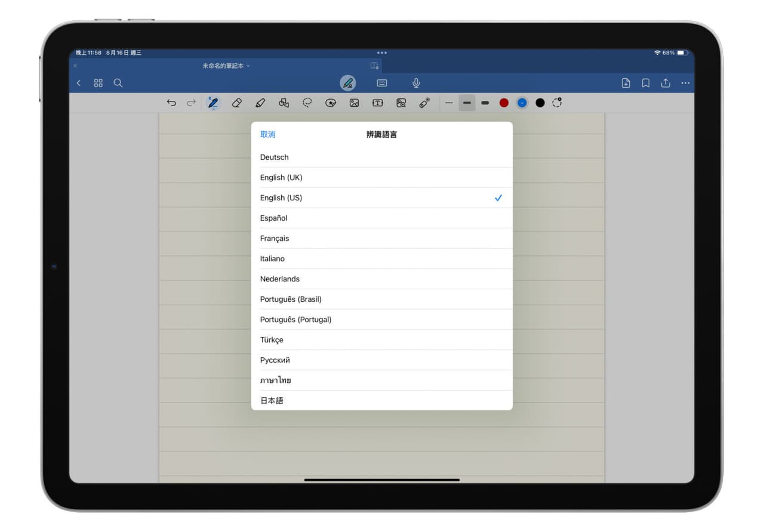This screenshot has width=764, height=532.
Task: Undo the last action
Action: tap(171, 103)
